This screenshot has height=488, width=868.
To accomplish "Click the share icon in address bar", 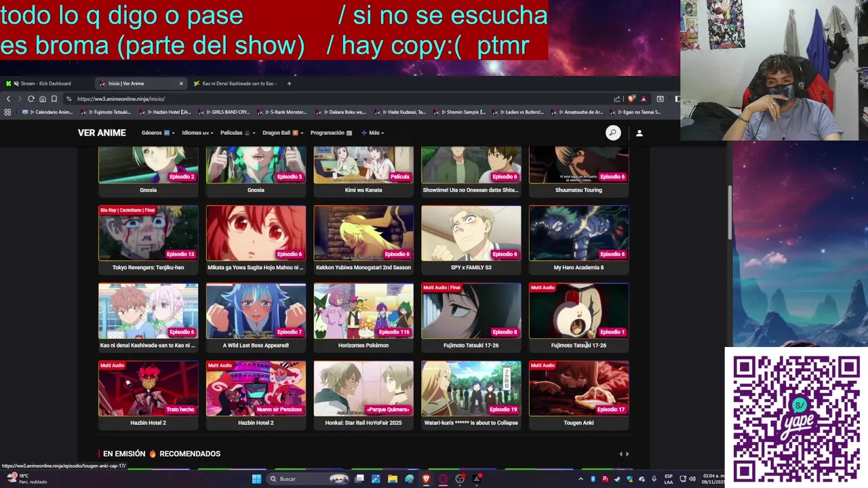I will 617,99.
